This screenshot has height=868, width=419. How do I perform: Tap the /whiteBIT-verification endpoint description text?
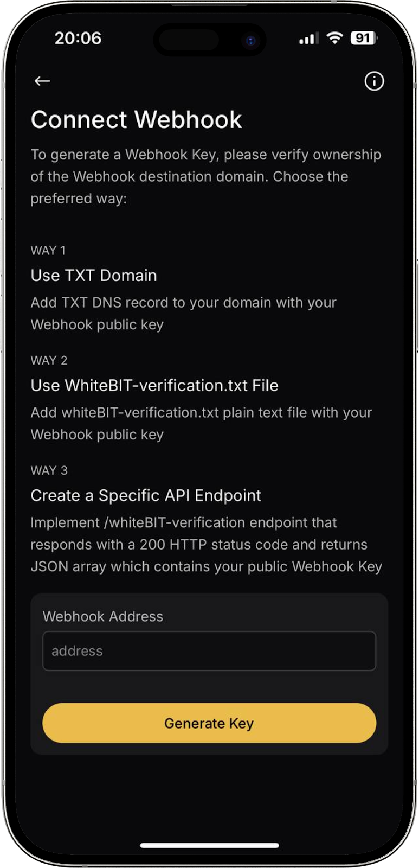(x=207, y=545)
